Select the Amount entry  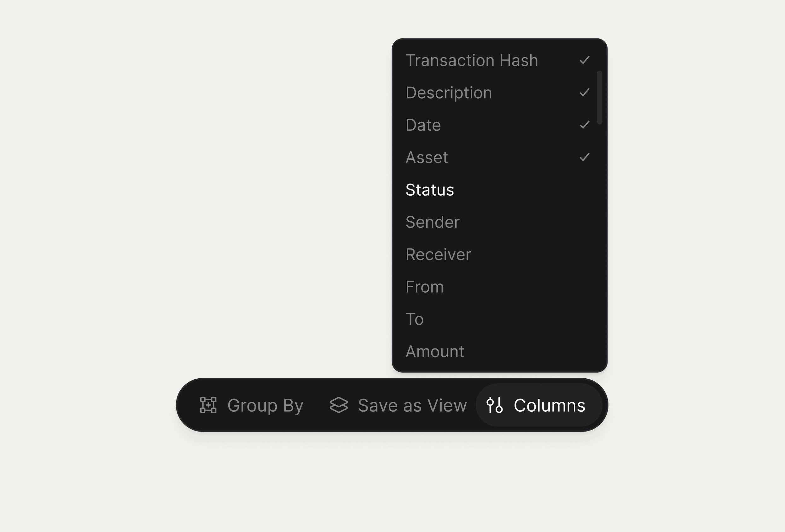[x=435, y=351]
